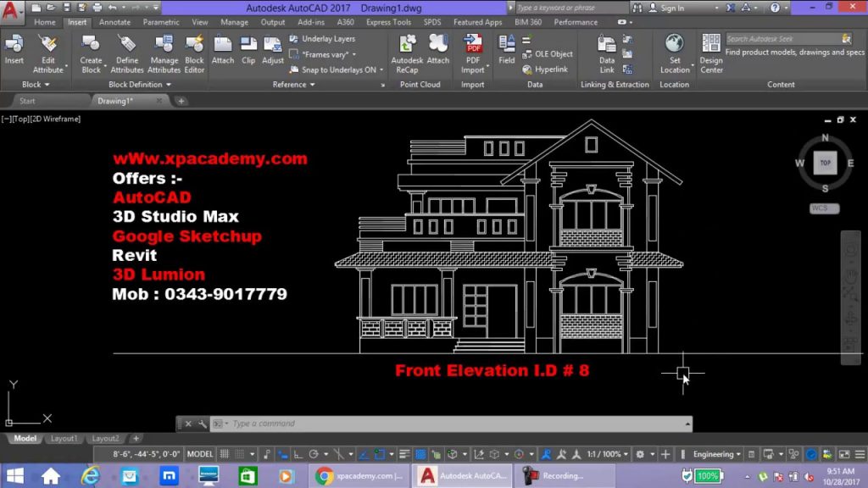
Task: Toggle object snap in status bar
Action: 379,454
